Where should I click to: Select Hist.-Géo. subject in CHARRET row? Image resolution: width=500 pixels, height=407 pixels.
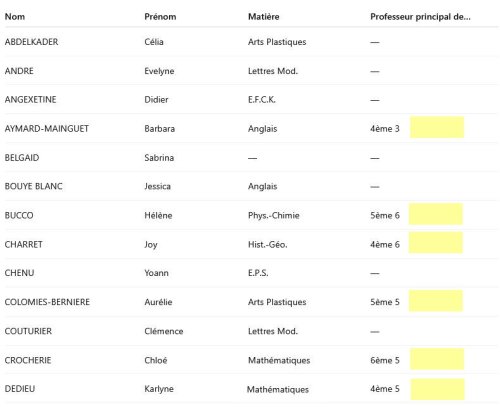pos(267,245)
